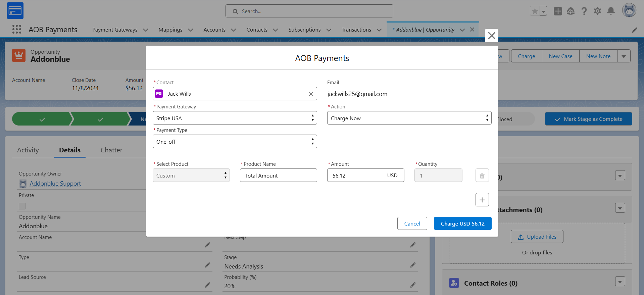
Task: Open the global actions plus icon
Action: [558, 11]
